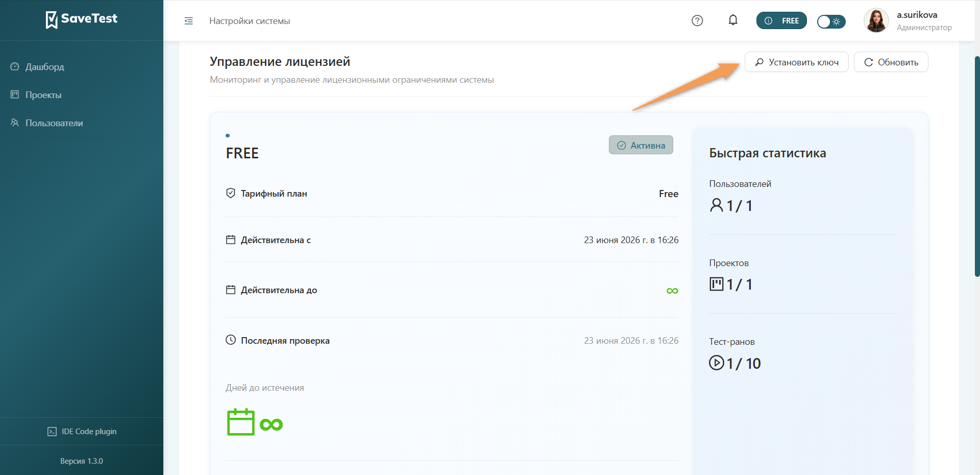
Task: Click the Установить ключ button
Action: click(x=796, y=62)
